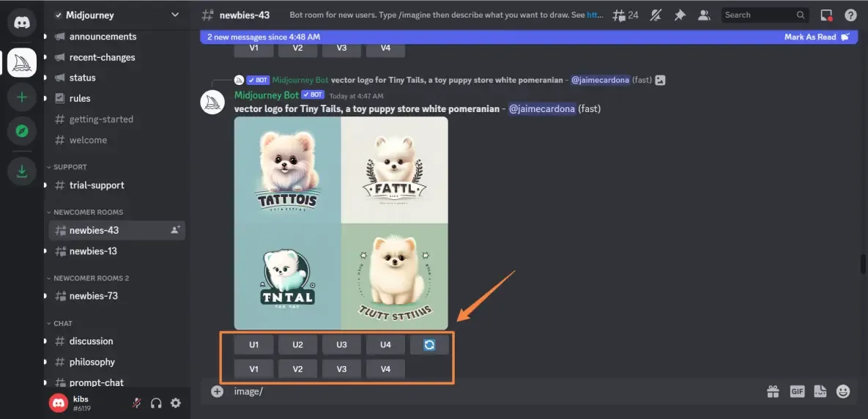
Task: Open the inbox icon in the header
Action: pos(826,15)
